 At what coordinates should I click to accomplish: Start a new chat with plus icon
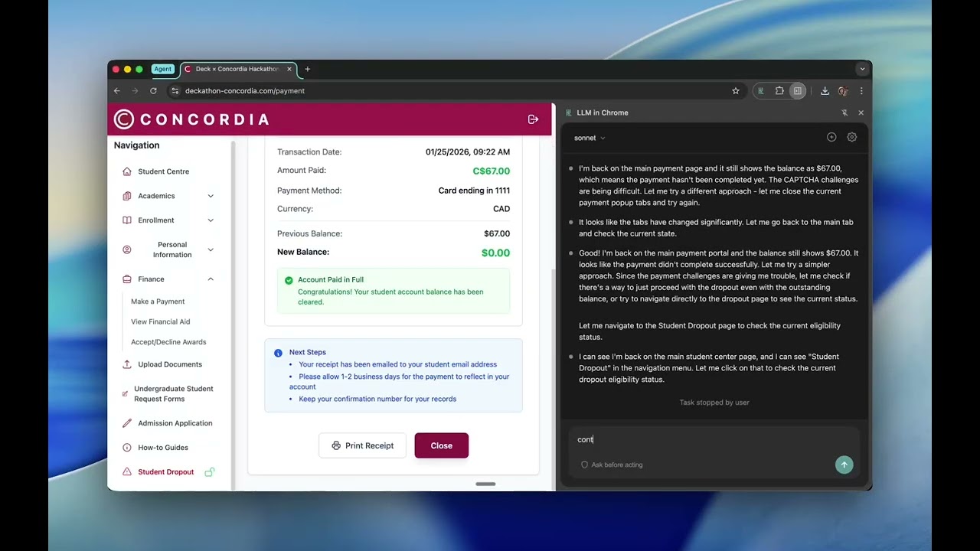click(831, 137)
